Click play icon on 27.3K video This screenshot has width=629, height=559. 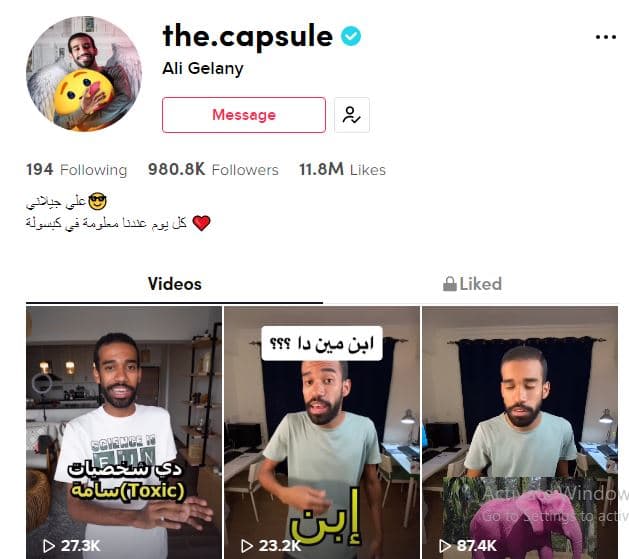(x=49, y=545)
